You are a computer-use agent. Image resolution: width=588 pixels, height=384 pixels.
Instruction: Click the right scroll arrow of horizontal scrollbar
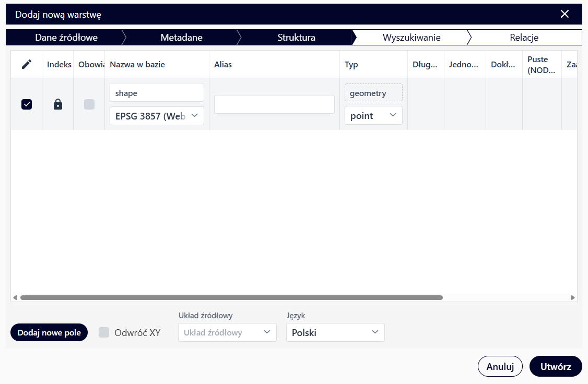[x=573, y=298]
